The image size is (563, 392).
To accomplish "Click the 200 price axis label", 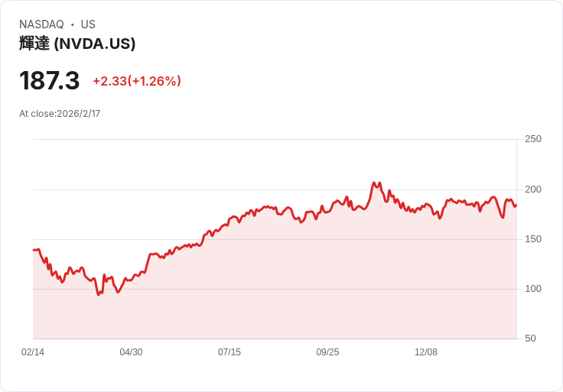I will [533, 190].
